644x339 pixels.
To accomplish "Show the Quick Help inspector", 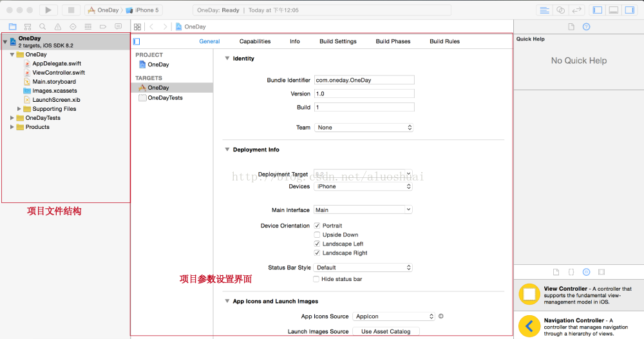I will click(x=587, y=26).
